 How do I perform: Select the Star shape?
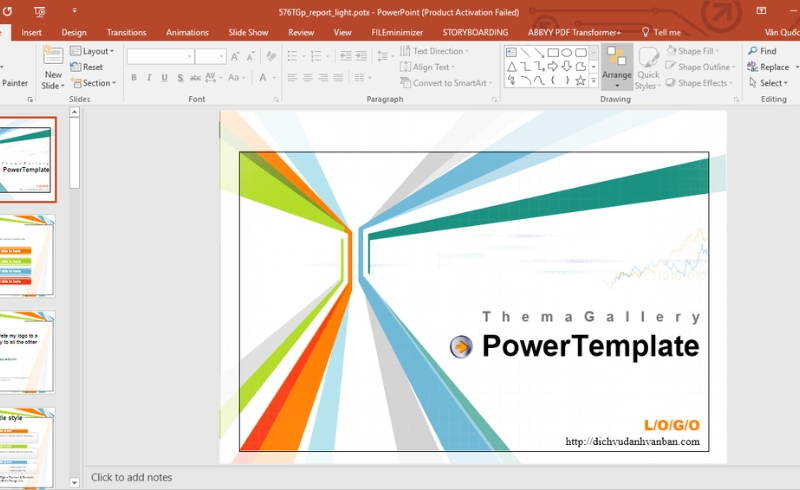(581, 81)
